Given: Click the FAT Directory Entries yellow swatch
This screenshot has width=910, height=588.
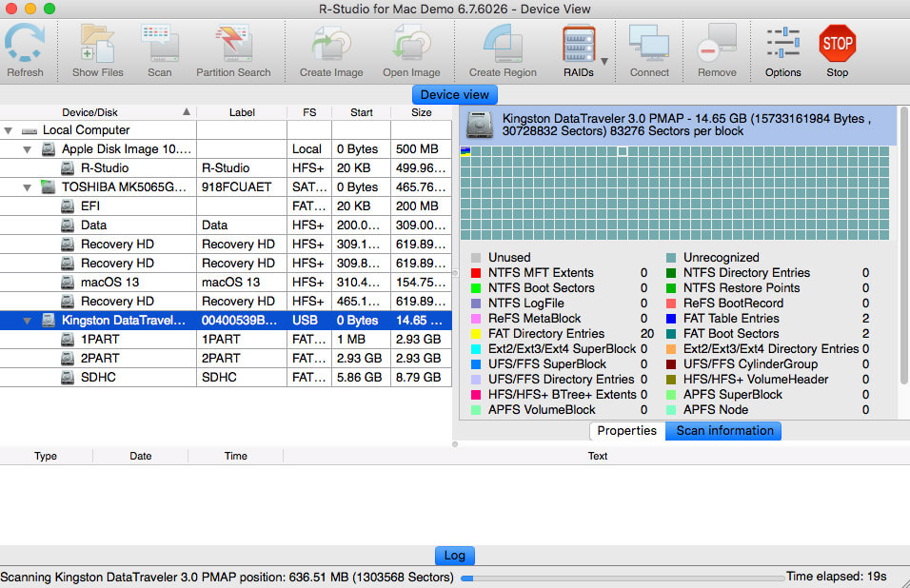Looking at the screenshot, I should (476, 334).
